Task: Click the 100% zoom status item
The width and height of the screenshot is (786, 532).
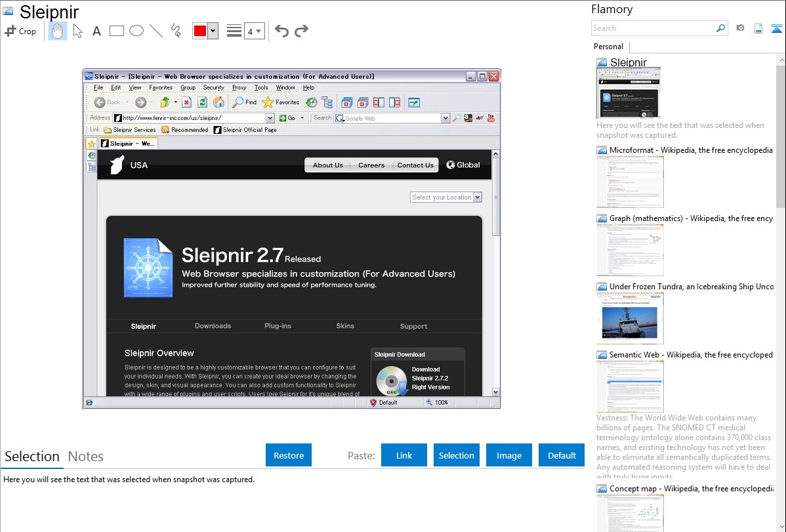Action: point(437,403)
